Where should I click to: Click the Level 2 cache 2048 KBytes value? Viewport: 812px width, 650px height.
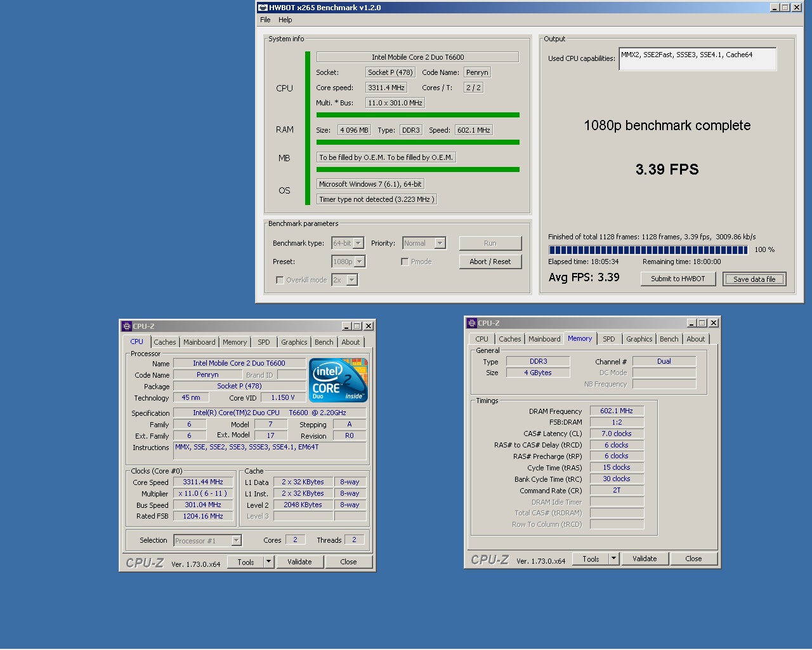[303, 505]
